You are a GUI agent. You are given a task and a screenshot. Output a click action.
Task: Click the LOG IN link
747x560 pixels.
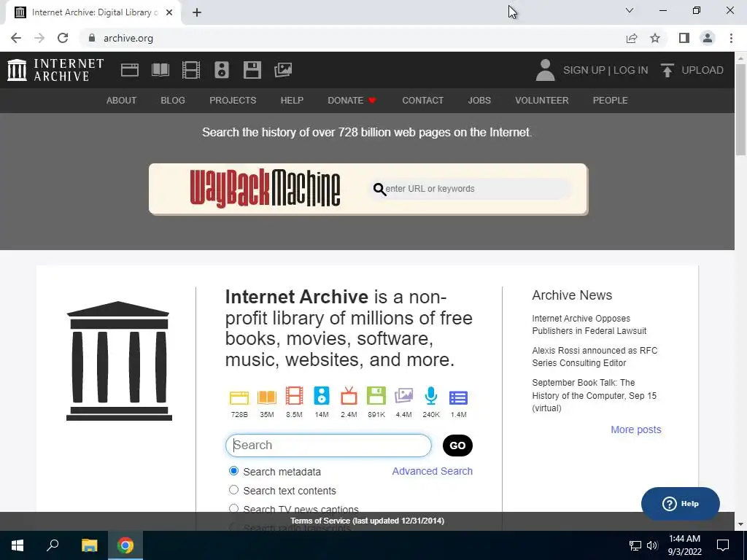(x=630, y=70)
